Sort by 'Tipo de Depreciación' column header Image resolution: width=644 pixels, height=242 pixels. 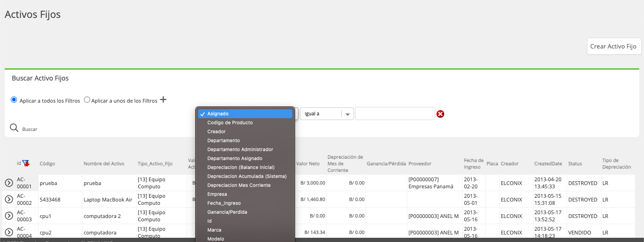(x=617, y=164)
